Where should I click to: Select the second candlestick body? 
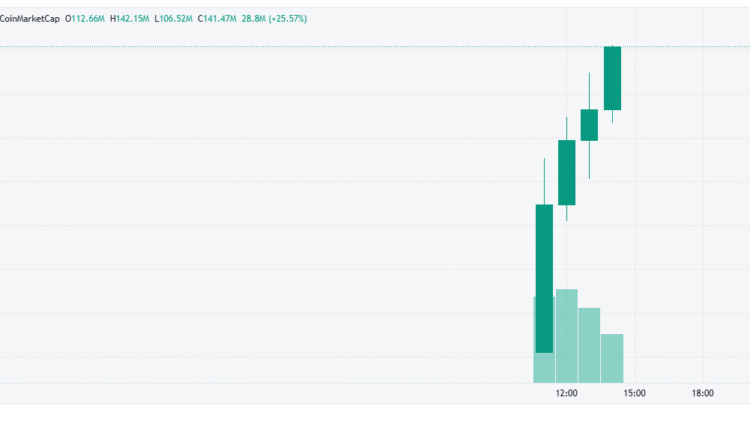coord(567,172)
